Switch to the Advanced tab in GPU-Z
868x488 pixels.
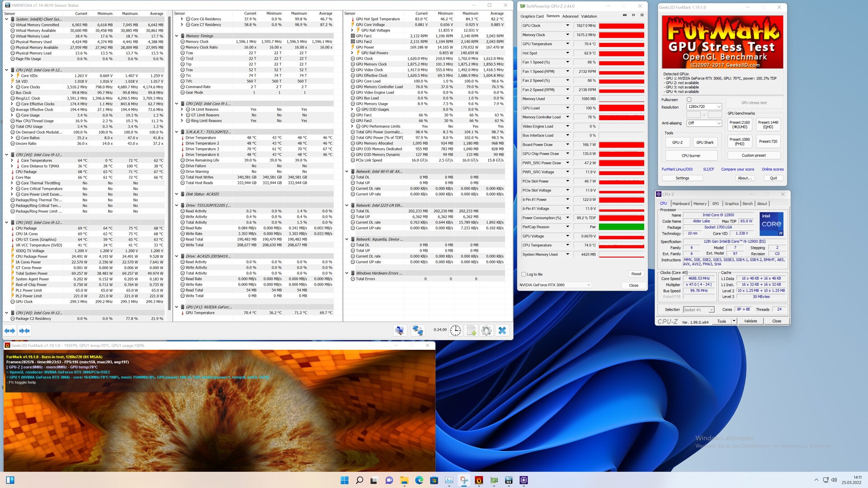point(570,16)
